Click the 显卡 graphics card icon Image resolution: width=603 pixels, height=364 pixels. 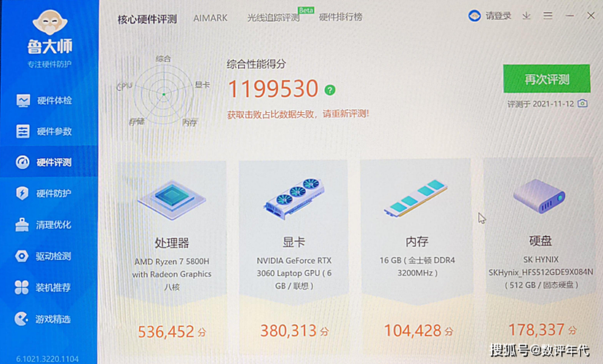click(294, 198)
